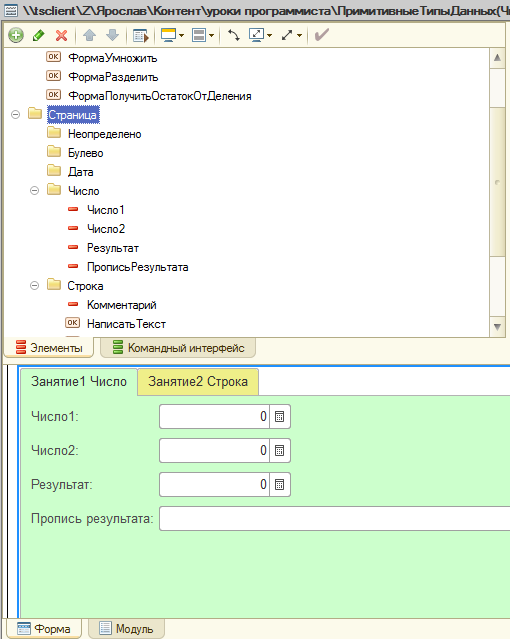The height and width of the screenshot is (639, 510).
Task: Open calculator for the Результат field
Action: tap(280, 485)
